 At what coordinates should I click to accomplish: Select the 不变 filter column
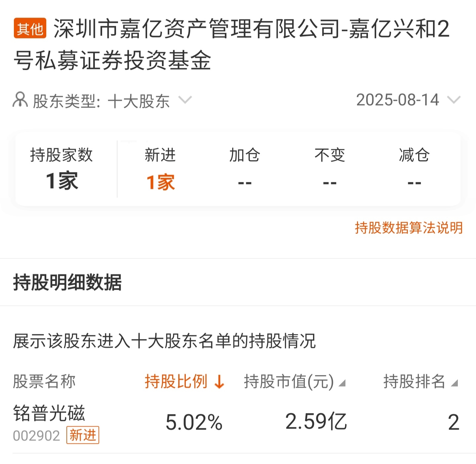tap(330, 169)
